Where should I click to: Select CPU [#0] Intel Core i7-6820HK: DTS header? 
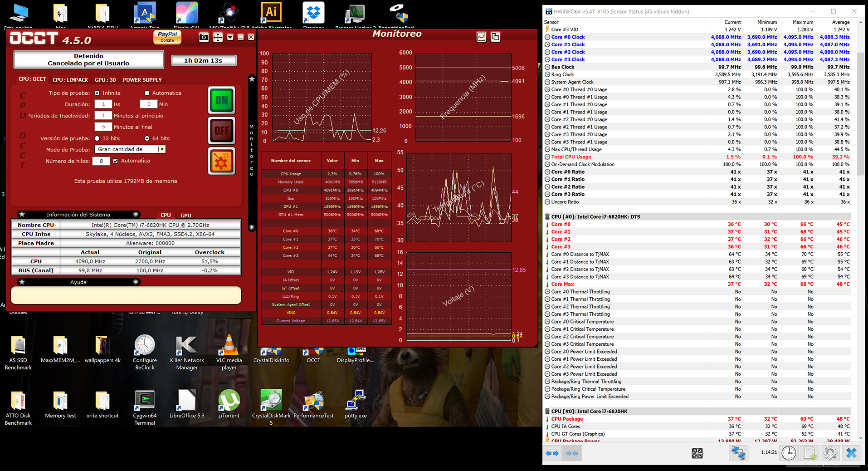pyautogui.click(x=697, y=217)
